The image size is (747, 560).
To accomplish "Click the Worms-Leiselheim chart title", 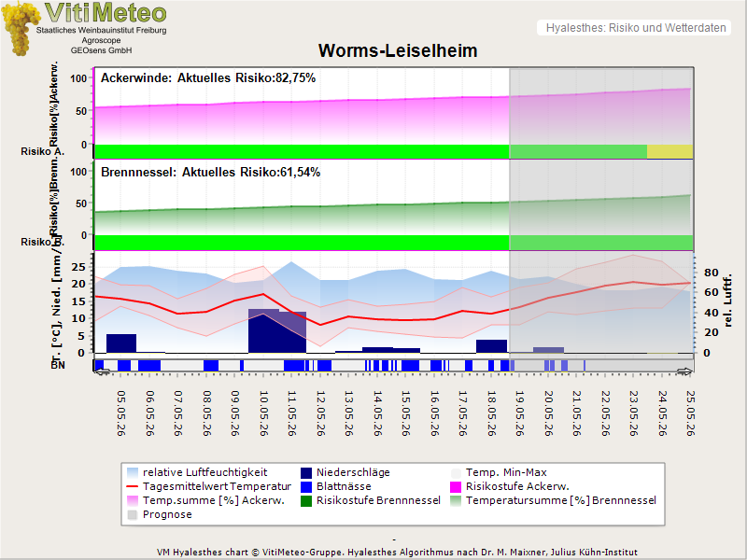I will click(x=398, y=50).
